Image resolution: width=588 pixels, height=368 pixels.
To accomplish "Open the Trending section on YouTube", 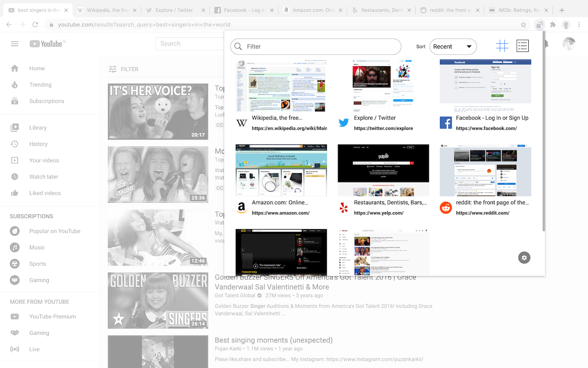I will tap(40, 85).
